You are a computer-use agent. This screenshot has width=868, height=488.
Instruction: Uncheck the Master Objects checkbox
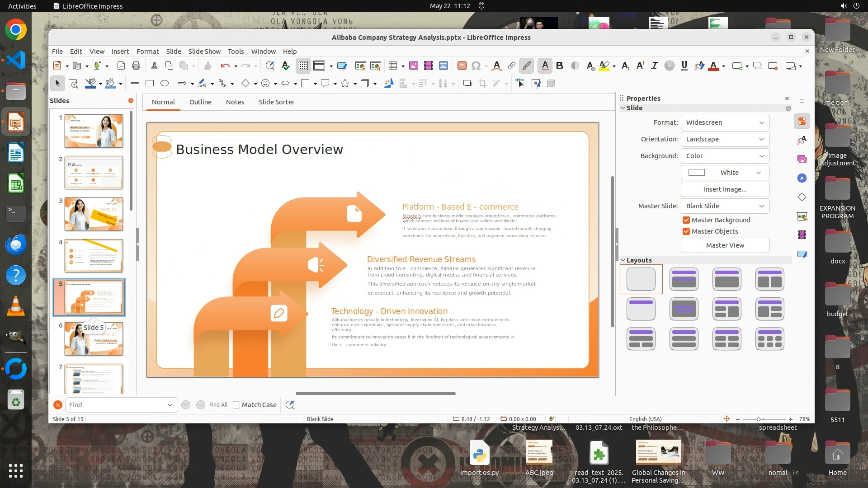(686, 231)
